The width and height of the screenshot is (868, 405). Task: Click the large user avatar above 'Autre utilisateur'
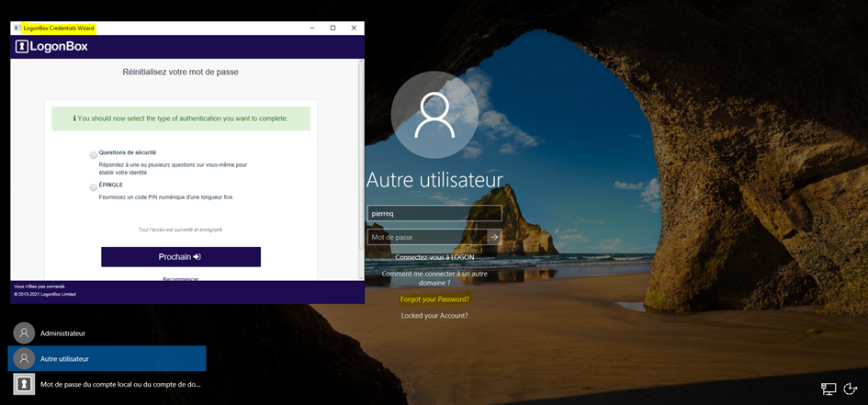[x=434, y=115]
